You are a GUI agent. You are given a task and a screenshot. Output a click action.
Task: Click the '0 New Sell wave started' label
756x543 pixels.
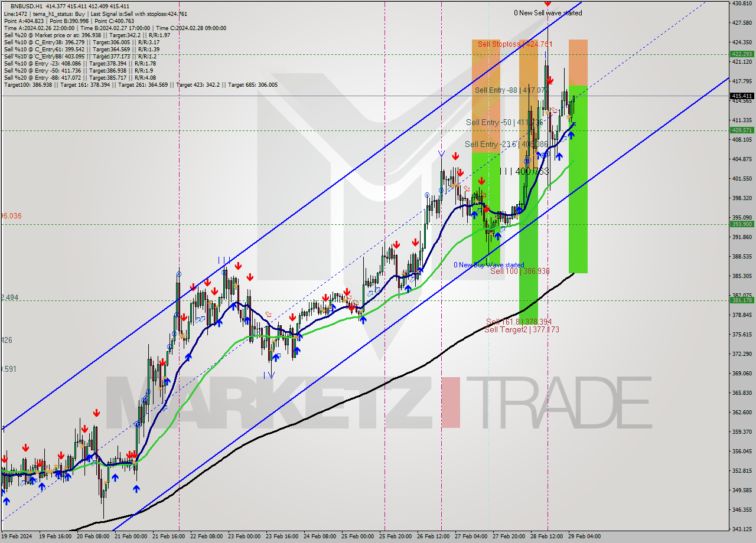coord(548,13)
